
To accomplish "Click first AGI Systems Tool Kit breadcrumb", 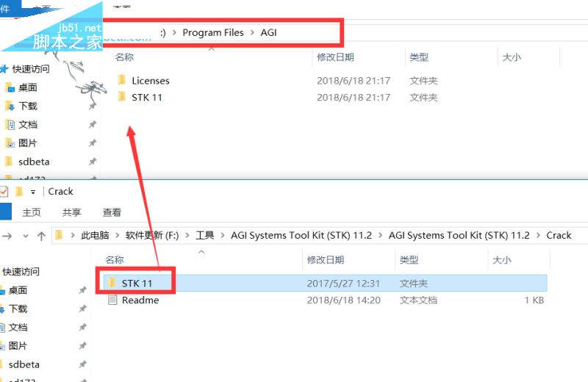I will 301,235.
